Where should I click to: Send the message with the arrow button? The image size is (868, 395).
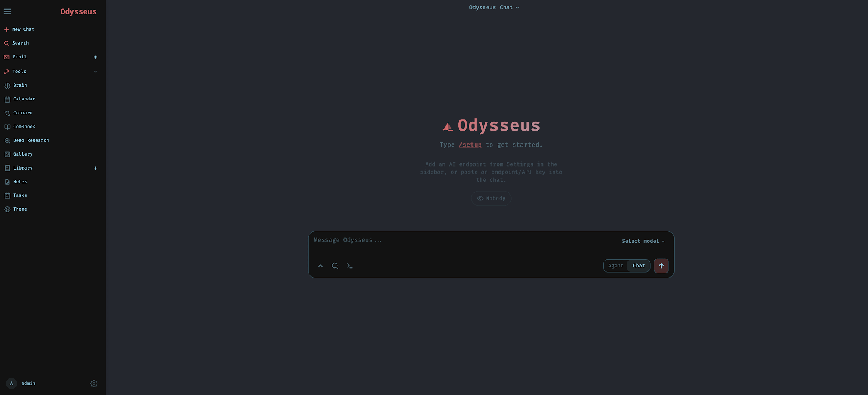(x=661, y=266)
